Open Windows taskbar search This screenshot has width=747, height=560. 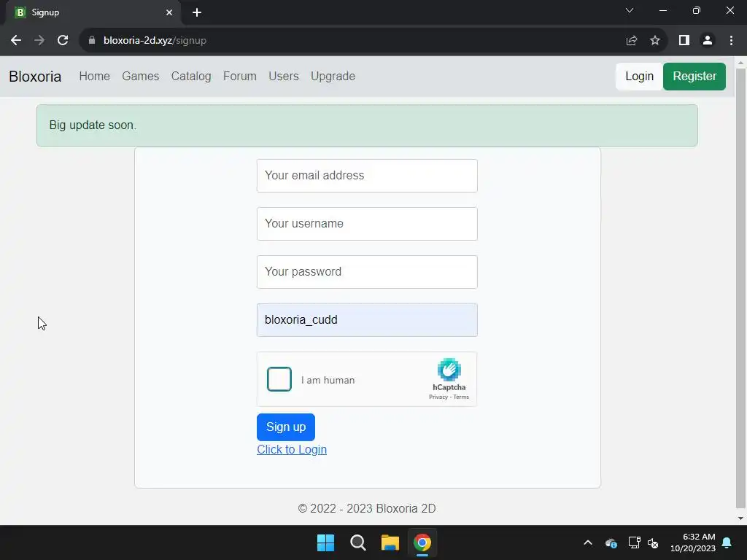(357, 542)
